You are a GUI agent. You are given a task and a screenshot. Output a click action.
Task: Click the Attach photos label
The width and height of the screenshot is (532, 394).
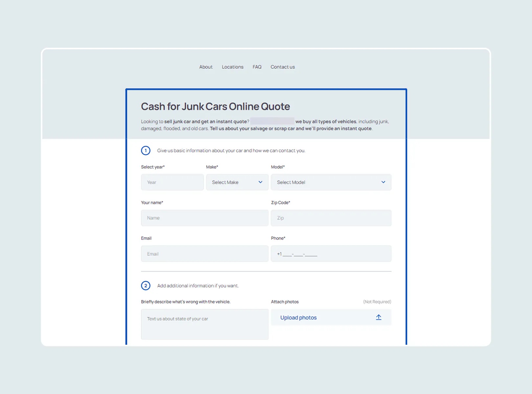pos(285,302)
